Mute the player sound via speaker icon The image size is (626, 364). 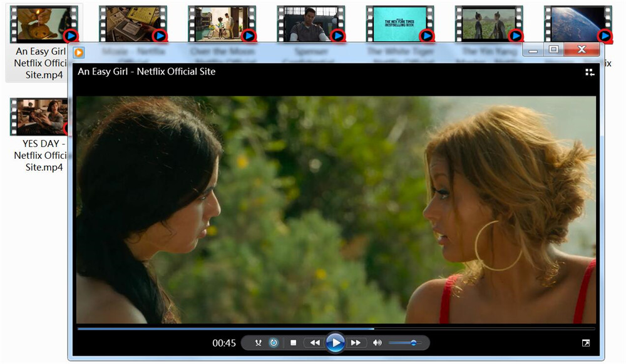377,343
